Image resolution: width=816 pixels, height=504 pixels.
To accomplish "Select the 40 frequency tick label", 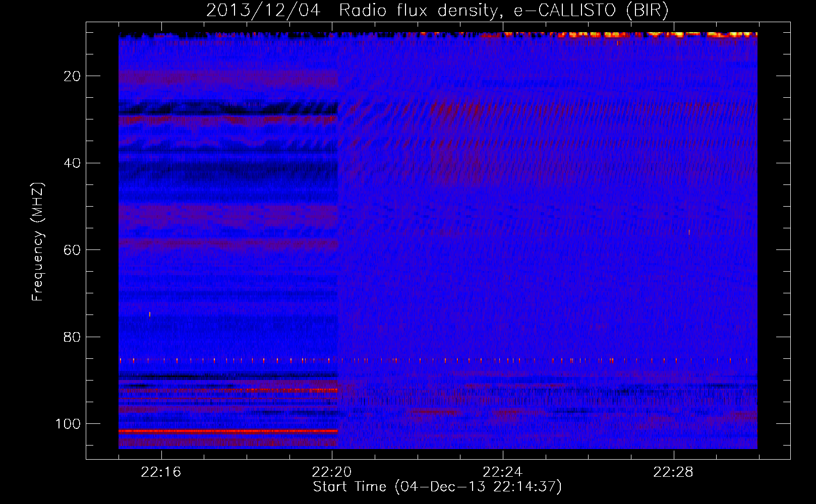I will click(72, 163).
